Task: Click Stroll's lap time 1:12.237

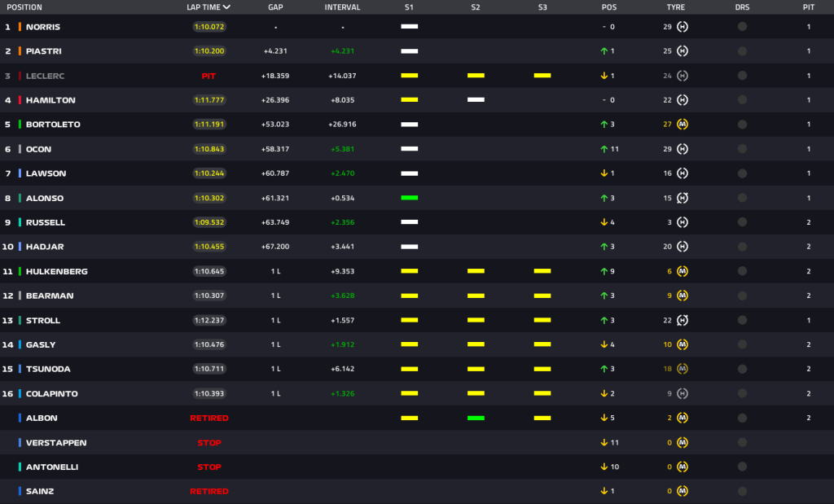Action: [209, 320]
